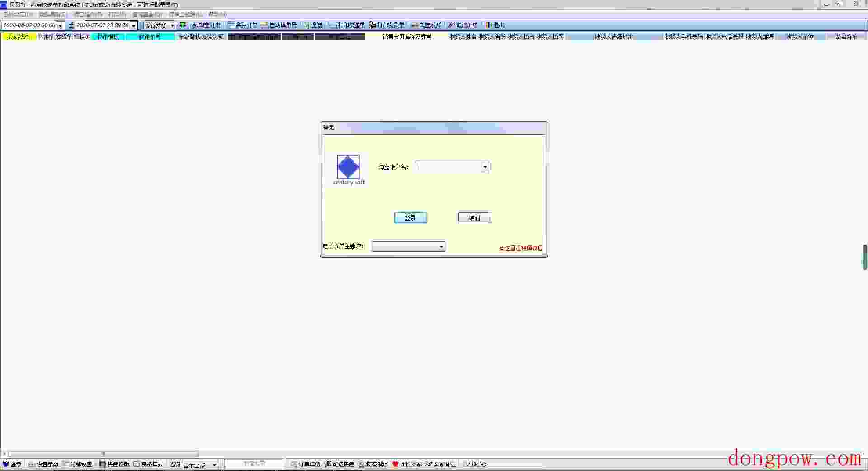Open the end date picker dropdown
The image size is (868, 471).
click(x=133, y=25)
